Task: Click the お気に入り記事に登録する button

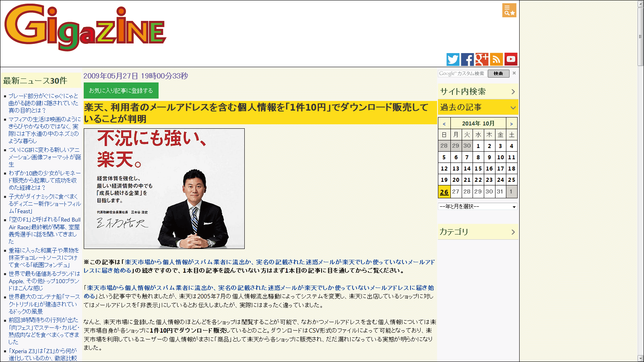Action: tap(121, 90)
